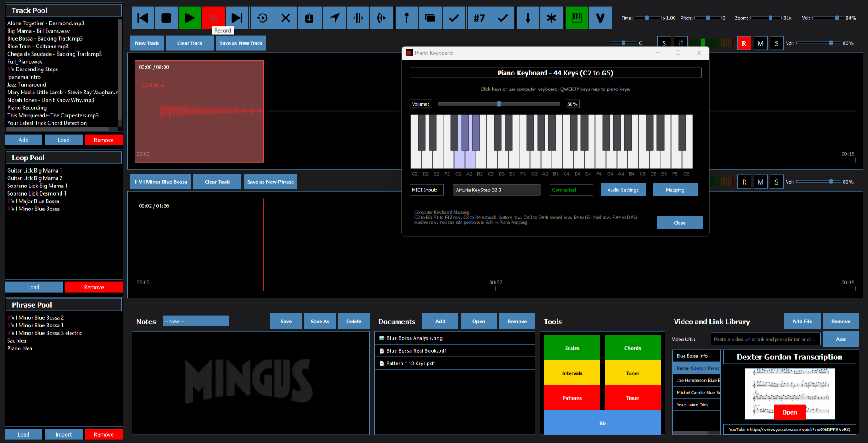
Task: Disarm the red R button on first track
Action: click(744, 43)
